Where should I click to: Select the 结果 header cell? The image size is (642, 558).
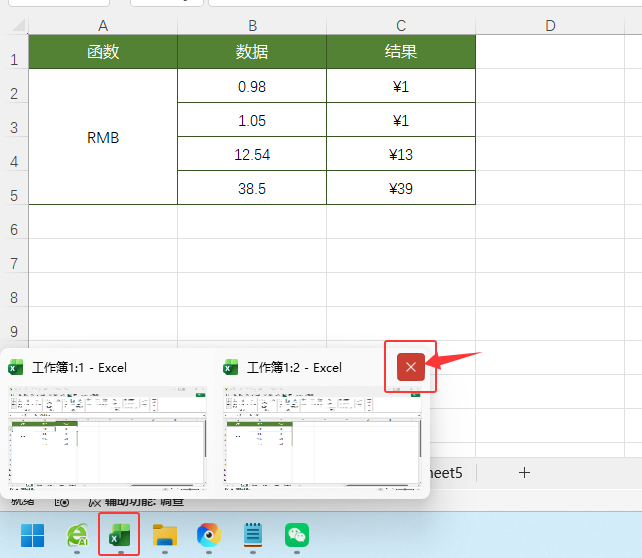tap(401, 52)
